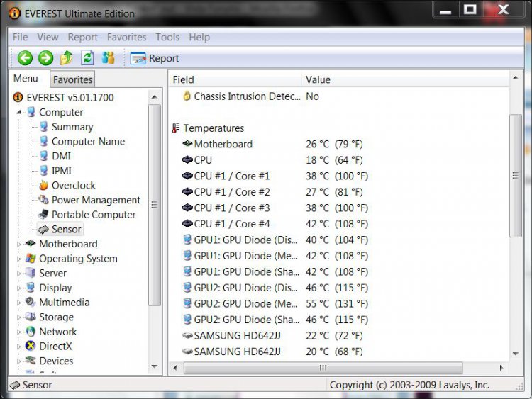Click the folder up-level toolbar icon

coord(67,57)
